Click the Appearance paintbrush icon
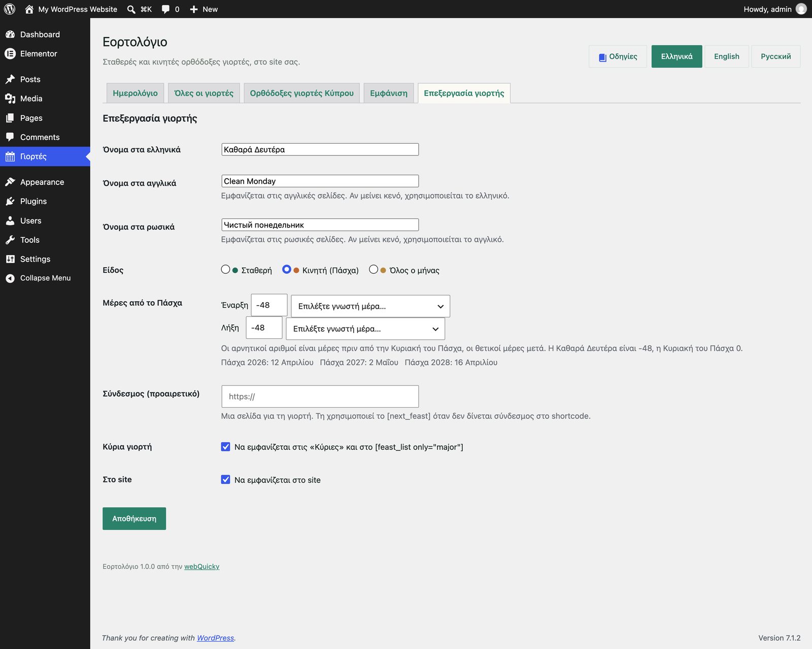Image resolution: width=812 pixels, height=649 pixels. point(10,182)
